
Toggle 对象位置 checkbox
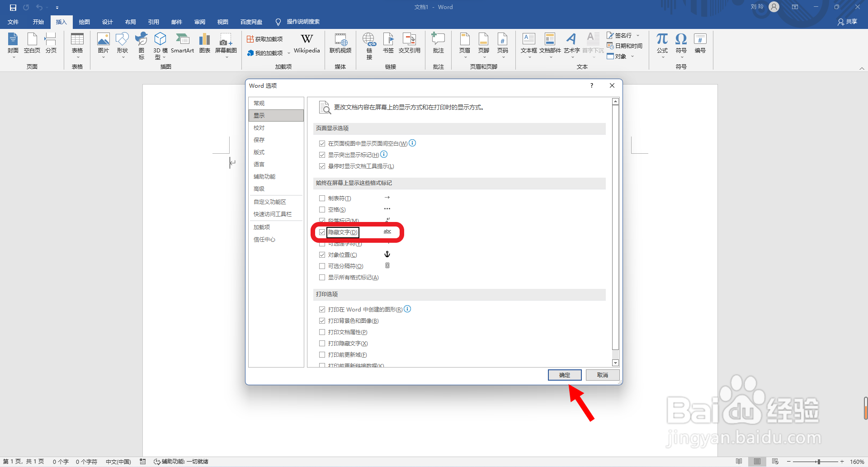click(x=322, y=255)
